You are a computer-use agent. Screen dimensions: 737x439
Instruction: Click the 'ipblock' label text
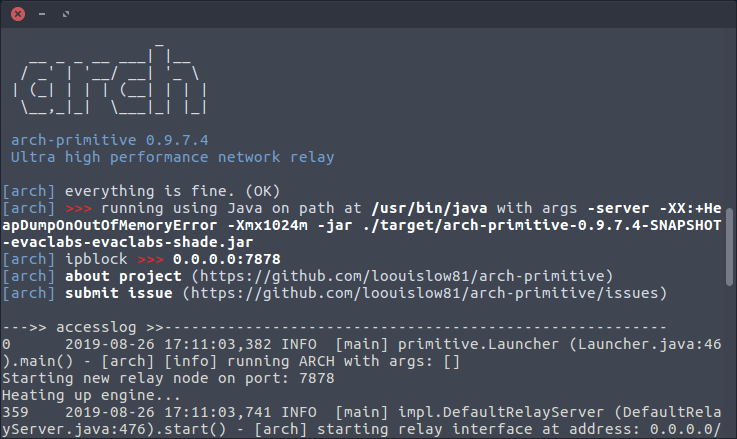(x=96, y=259)
